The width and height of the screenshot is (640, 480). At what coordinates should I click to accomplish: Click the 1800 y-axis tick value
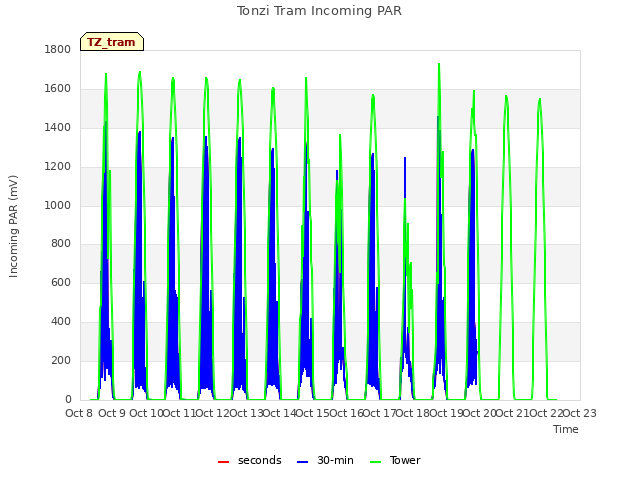[x=58, y=49]
